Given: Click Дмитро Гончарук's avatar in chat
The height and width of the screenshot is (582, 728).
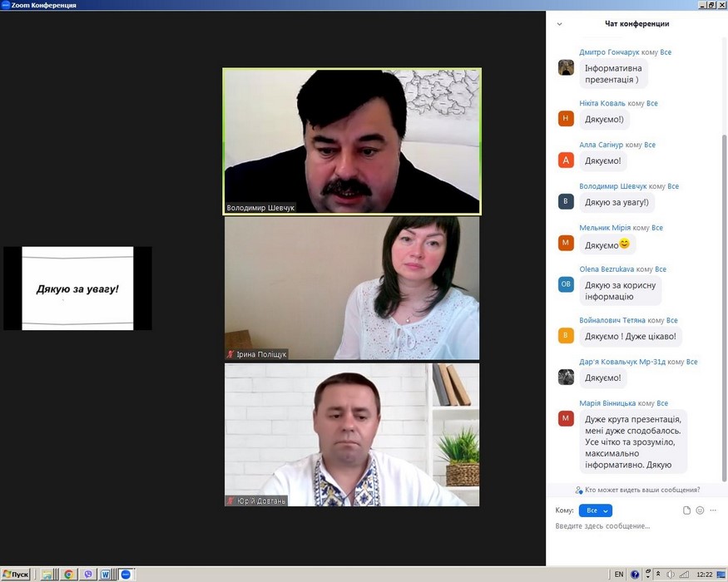Looking at the screenshot, I should (566, 67).
